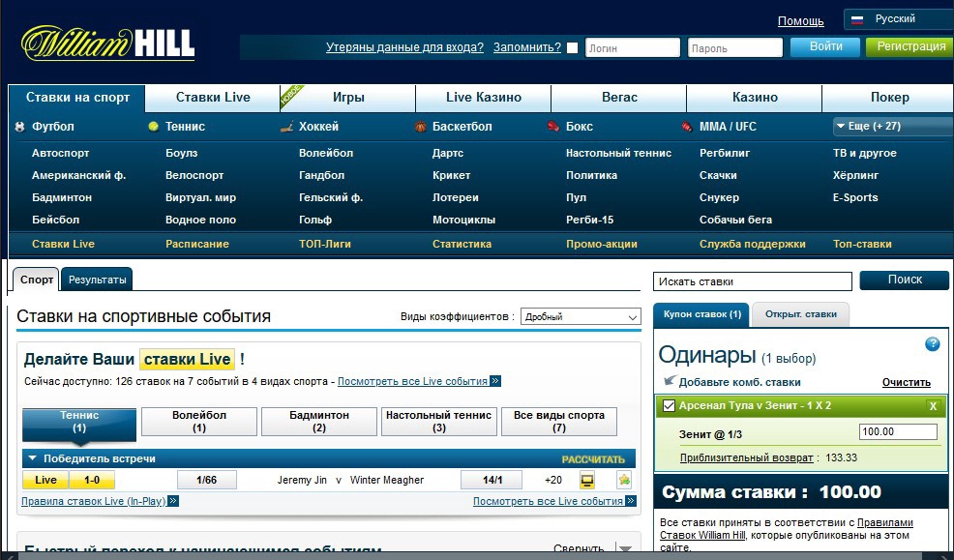Open the Live Казино tab
The image size is (954, 560).
click(x=484, y=98)
